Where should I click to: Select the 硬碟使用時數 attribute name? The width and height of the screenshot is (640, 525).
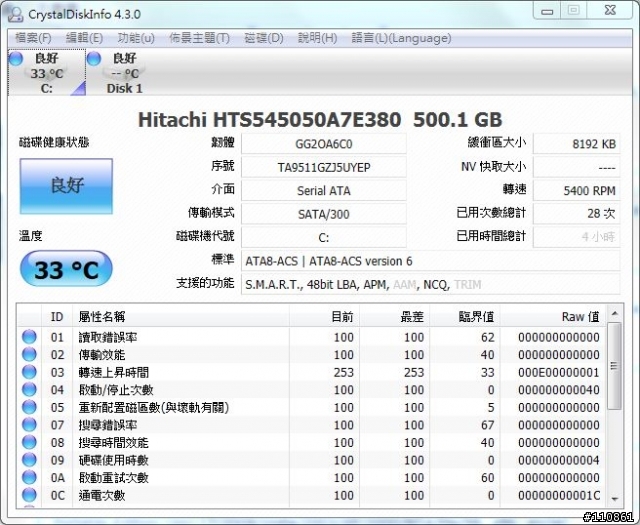(x=113, y=460)
